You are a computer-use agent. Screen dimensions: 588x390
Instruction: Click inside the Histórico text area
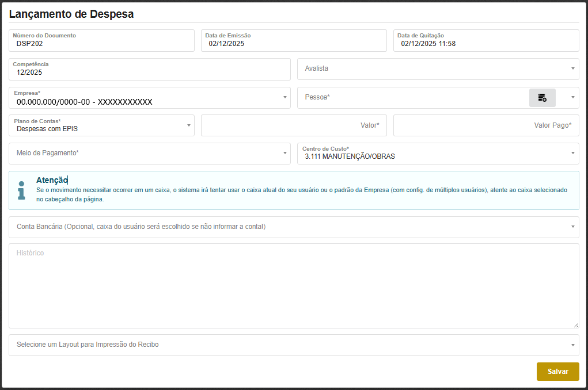pyautogui.click(x=294, y=286)
